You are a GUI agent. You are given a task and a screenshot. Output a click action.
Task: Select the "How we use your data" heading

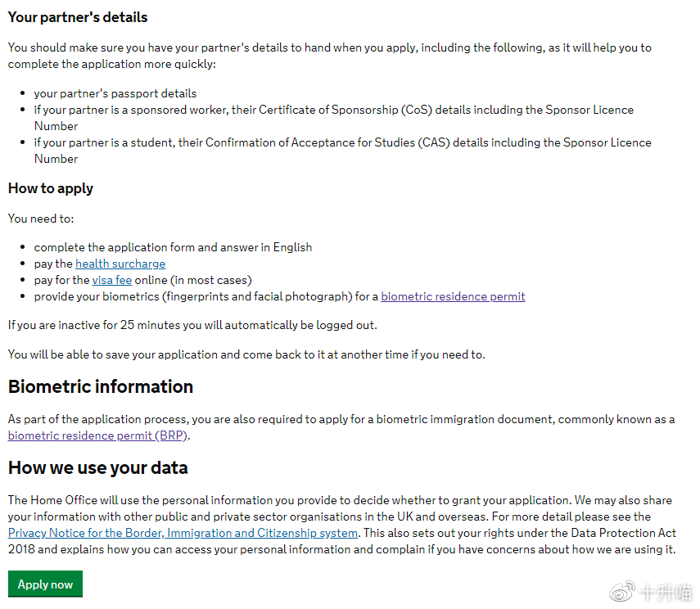pyautogui.click(x=98, y=467)
